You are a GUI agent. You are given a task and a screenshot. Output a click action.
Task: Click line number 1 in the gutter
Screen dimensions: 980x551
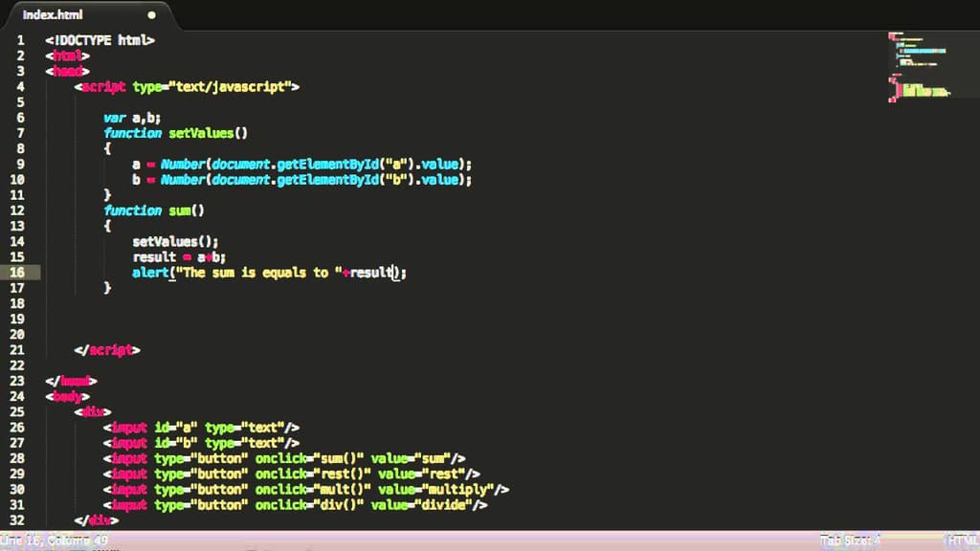[21, 40]
